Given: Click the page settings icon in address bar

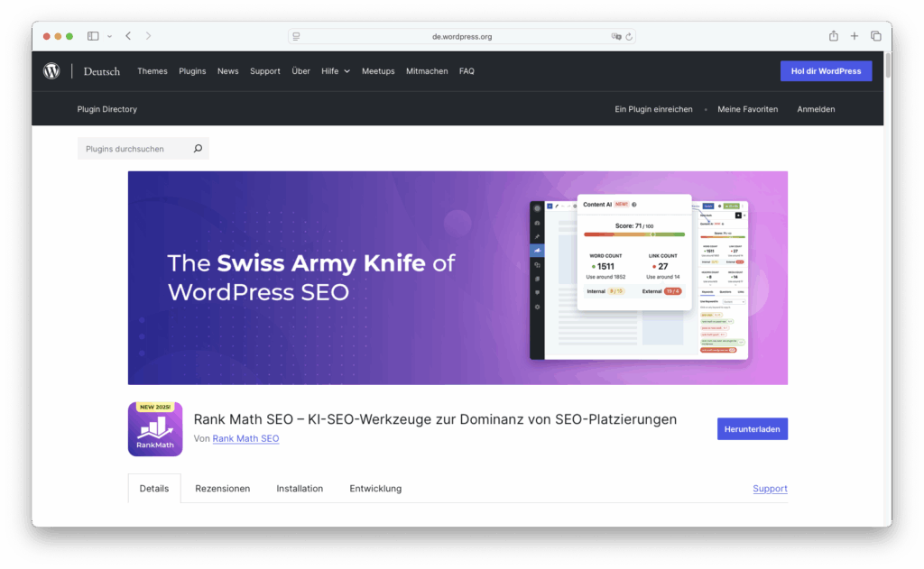Looking at the screenshot, I should (296, 36).
